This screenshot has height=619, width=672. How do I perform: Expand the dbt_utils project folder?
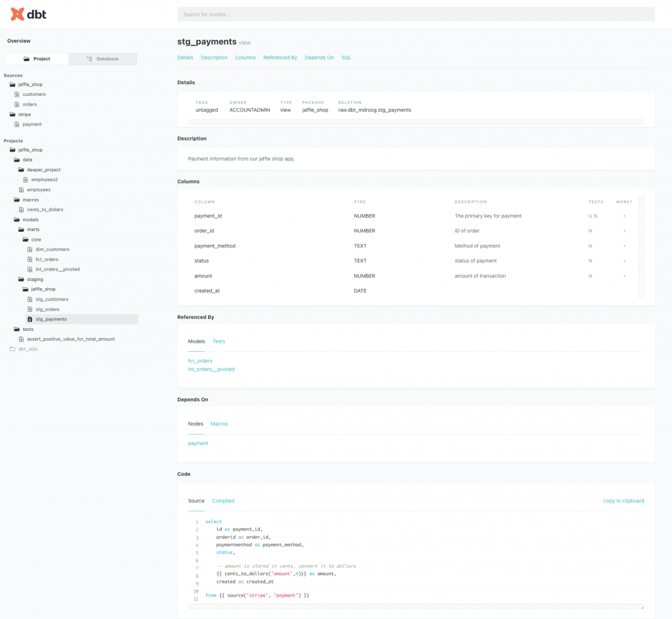coord(12,349)
